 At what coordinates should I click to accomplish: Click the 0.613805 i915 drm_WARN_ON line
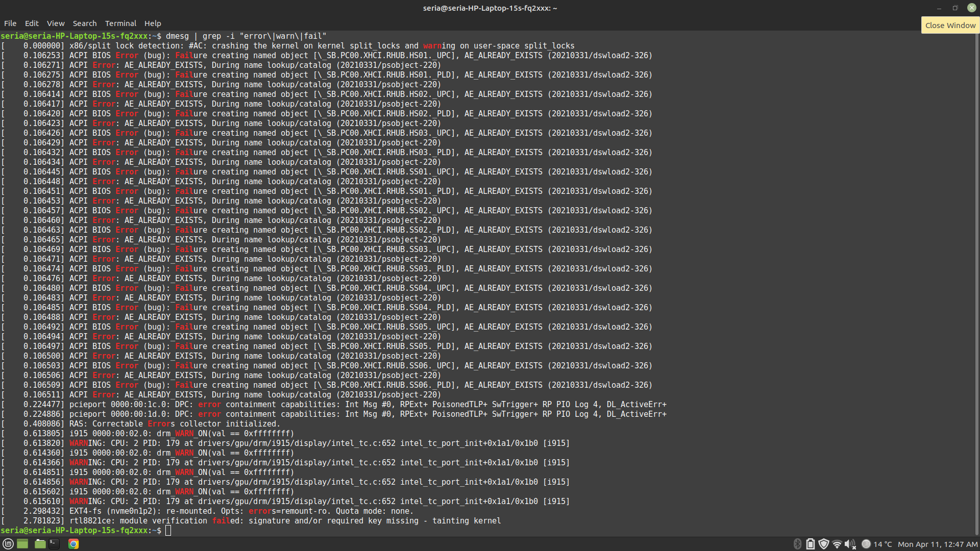click(148, 434)
